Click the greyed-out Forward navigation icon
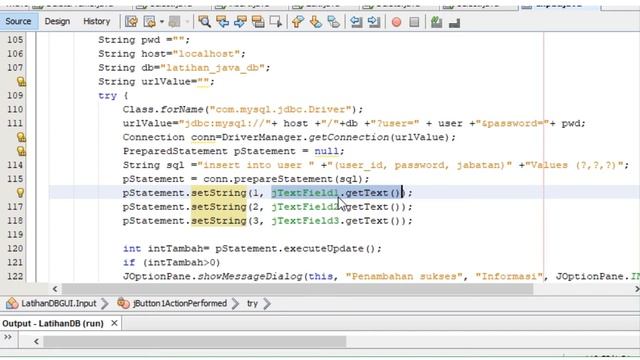 click(174, 22)
